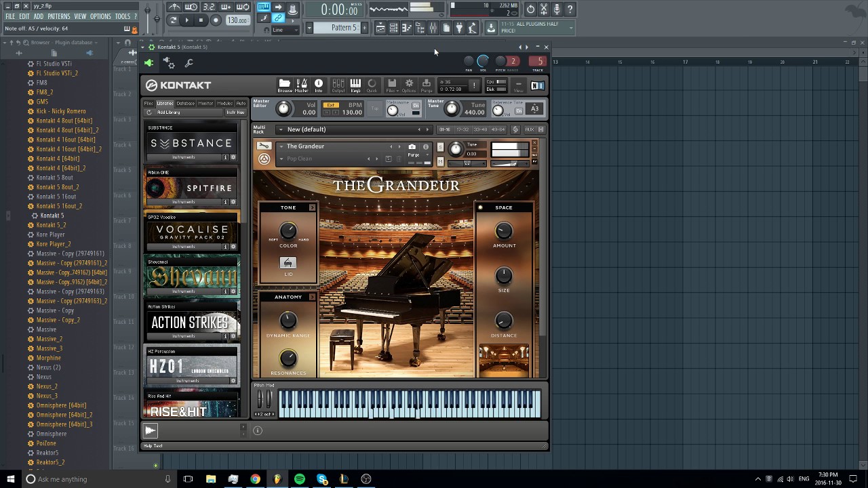Open the Kontakt plugin wrapper settings wrench
Image resolution: width=868 pixels, height=488 pixels.
click(189, 63)
